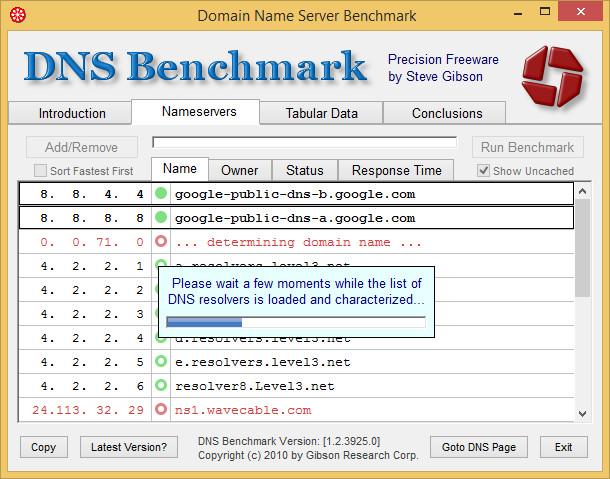Uncheck the Show Uncached checkbox
610x479 pixels.
coord(483,170)
